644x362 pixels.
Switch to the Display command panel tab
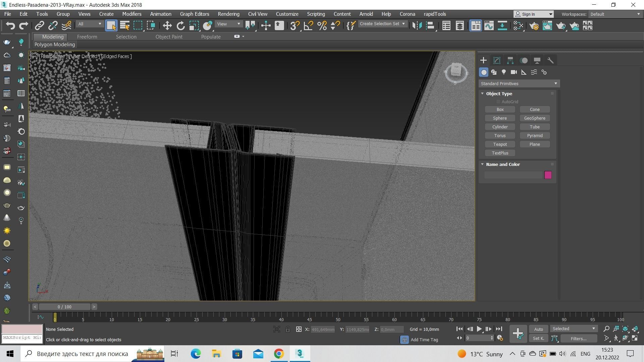coord(537,60)
